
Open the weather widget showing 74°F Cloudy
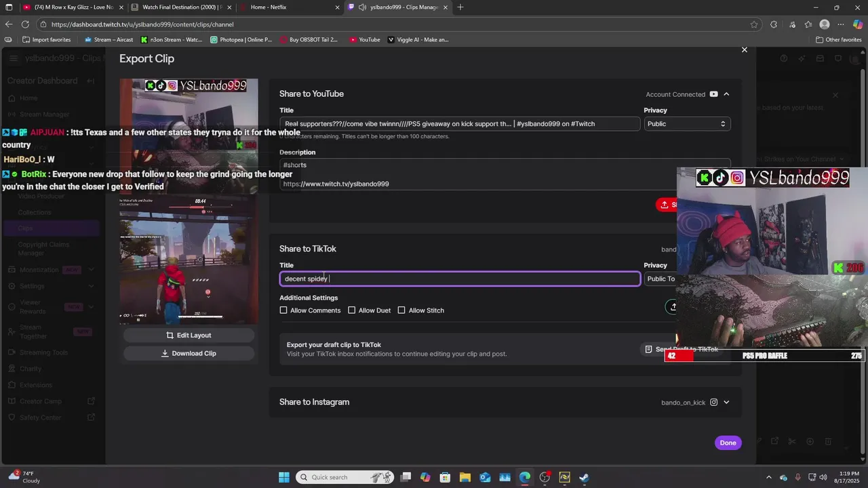point(24,477)
